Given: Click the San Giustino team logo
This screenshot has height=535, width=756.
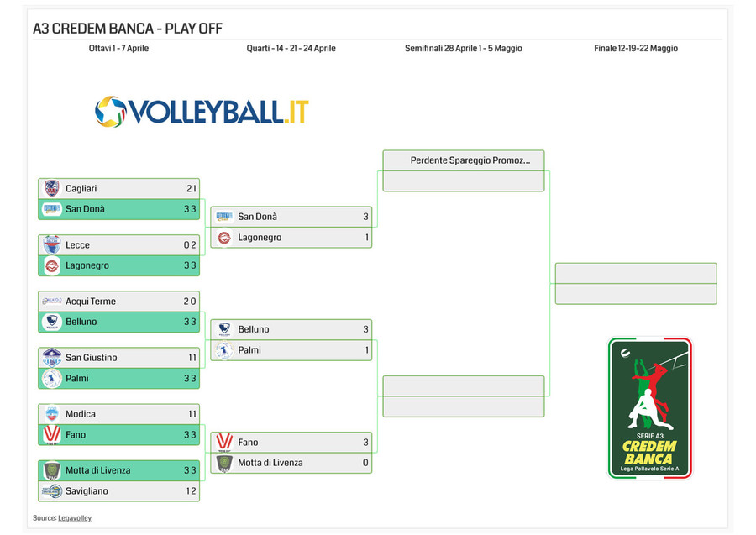Looking at the screenshot, I should (51, 358).
